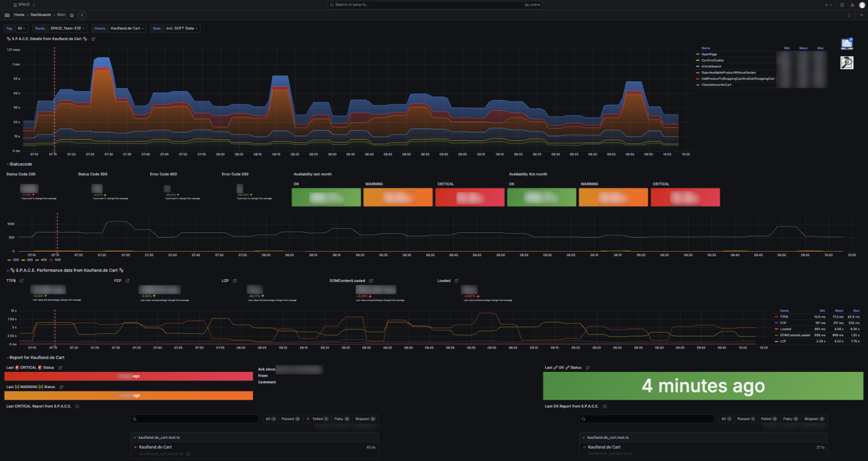Viewport: 868px width, 461px height.
Task: Click the green 4 minutes ago status bar
Action: coord(703,386)
